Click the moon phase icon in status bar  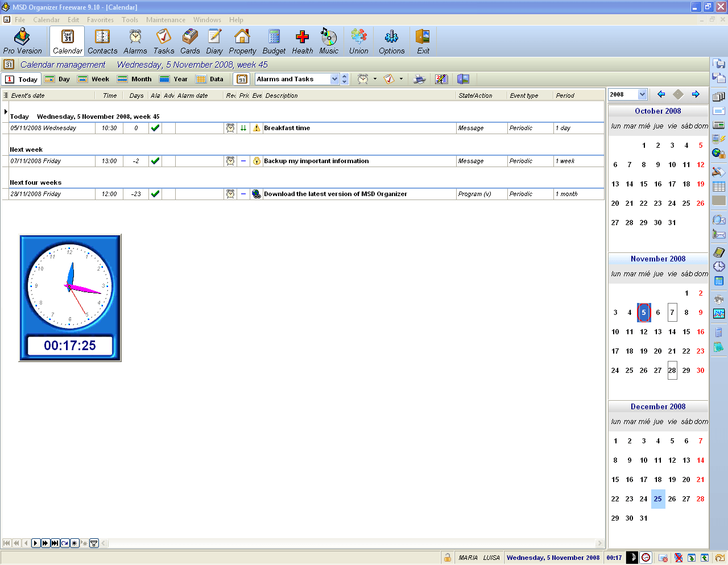click(x=632, y=558)
